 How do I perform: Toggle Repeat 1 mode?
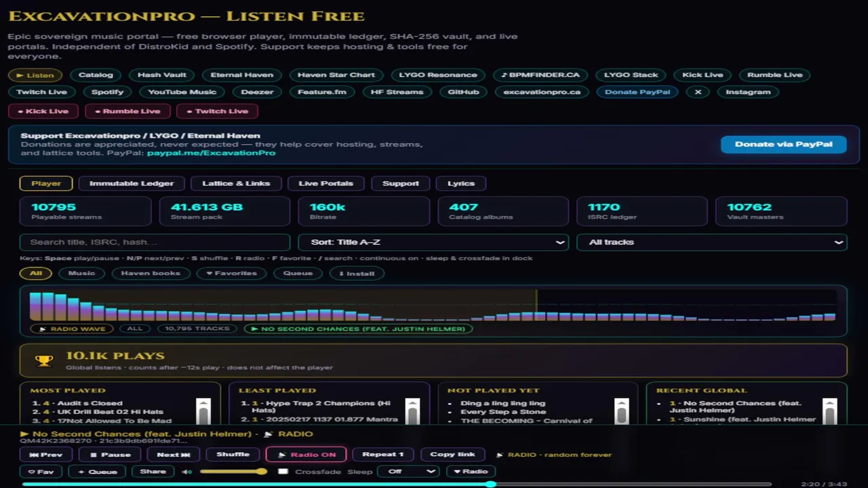[x=383, y=455]
